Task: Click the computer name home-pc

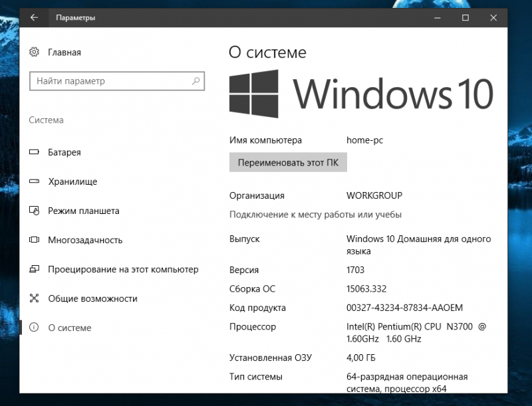Action: [x=364, y=140]
